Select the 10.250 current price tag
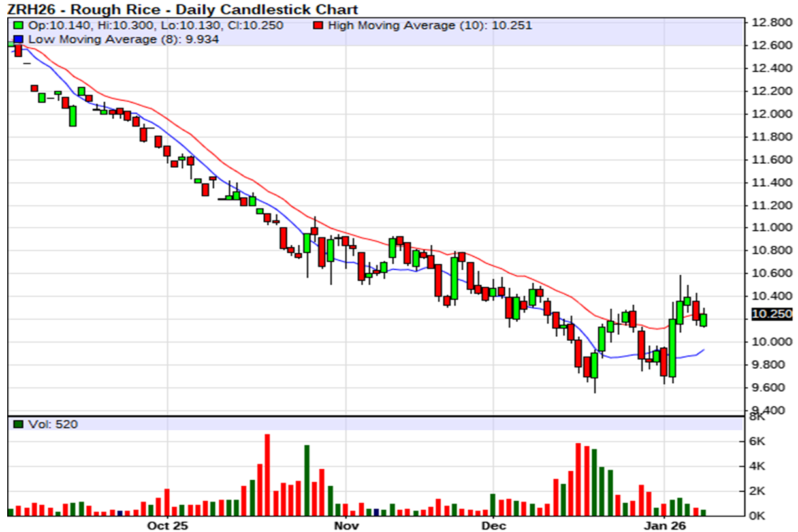The width and height of the screenshot is (798, 532). [x=772, y=314]
